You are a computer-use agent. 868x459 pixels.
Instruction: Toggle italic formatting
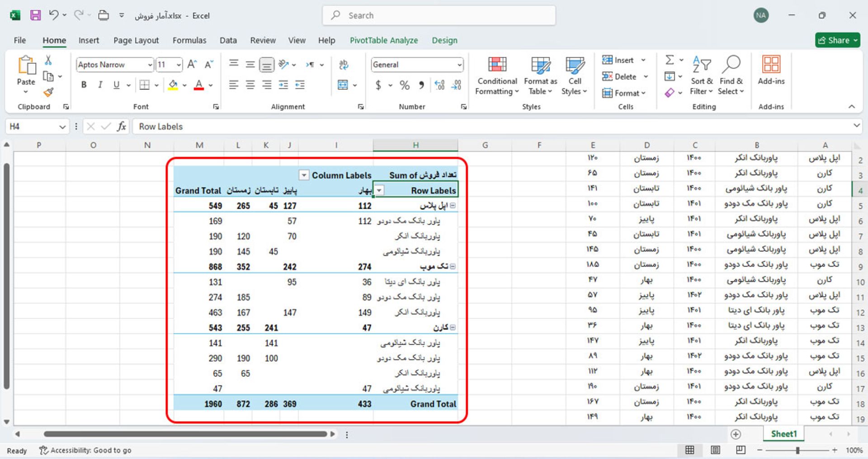coord(100,84)
